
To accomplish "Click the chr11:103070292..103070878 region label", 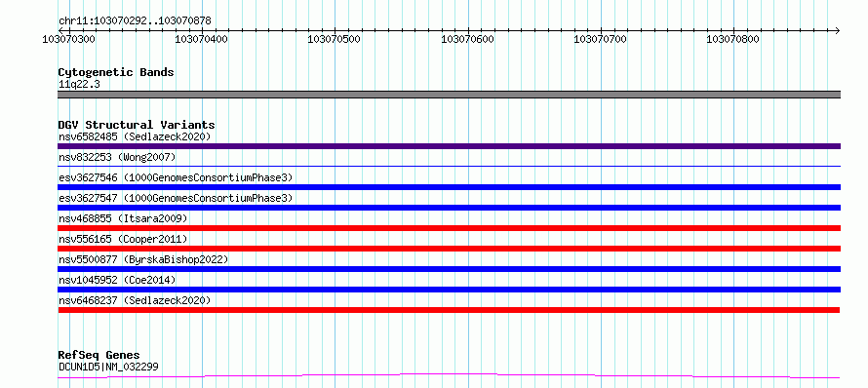I will tap(135, 21).
